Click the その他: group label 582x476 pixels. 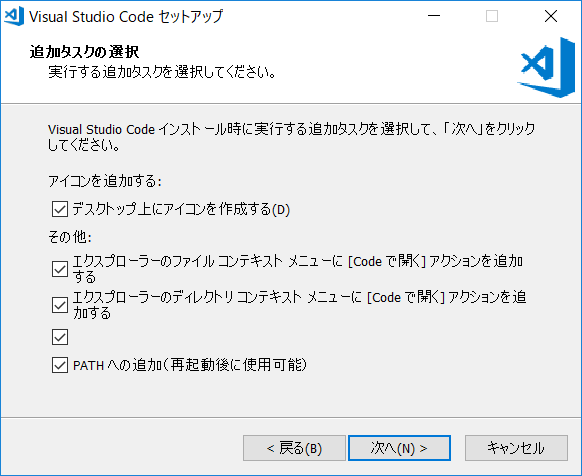coord(70,237)
